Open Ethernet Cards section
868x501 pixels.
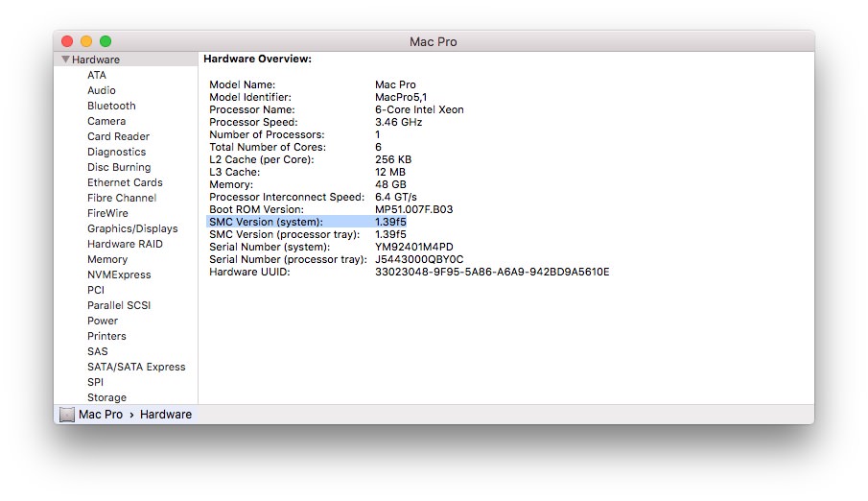click(125, 182)
